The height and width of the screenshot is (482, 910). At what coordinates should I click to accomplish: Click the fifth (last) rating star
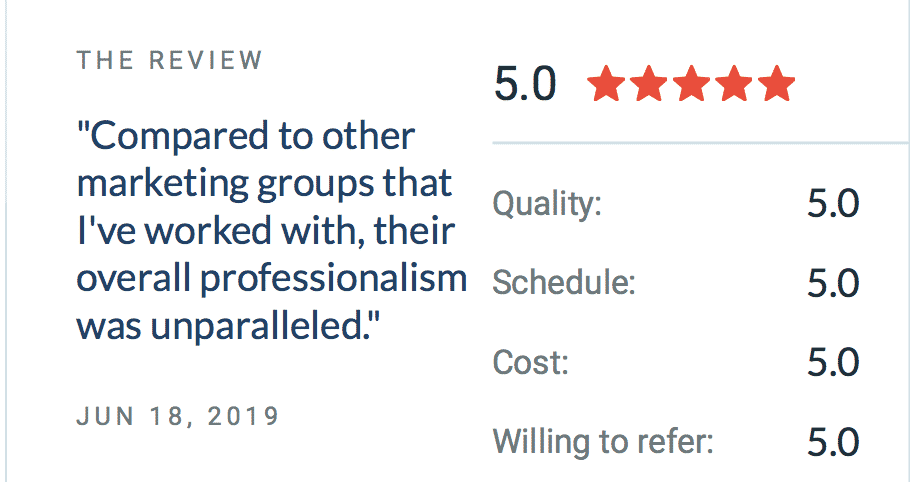(x=775, y=84)
